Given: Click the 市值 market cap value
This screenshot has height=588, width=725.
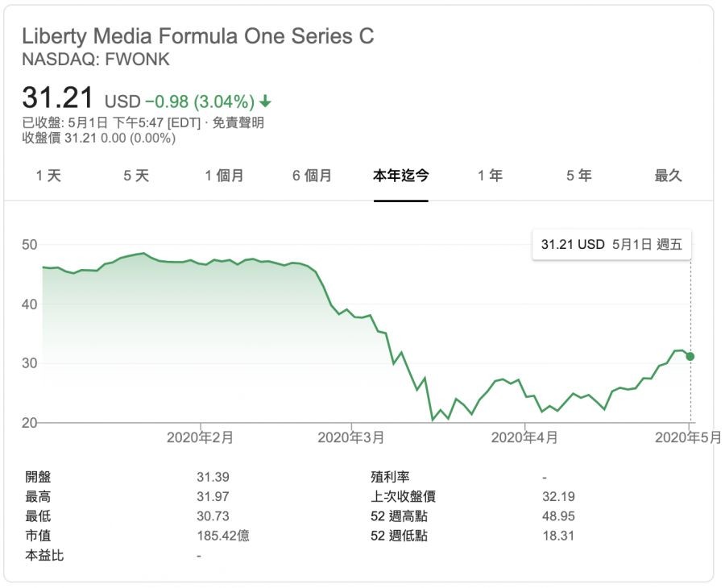Looking at the screenshot, I should [x=223, y=536].
